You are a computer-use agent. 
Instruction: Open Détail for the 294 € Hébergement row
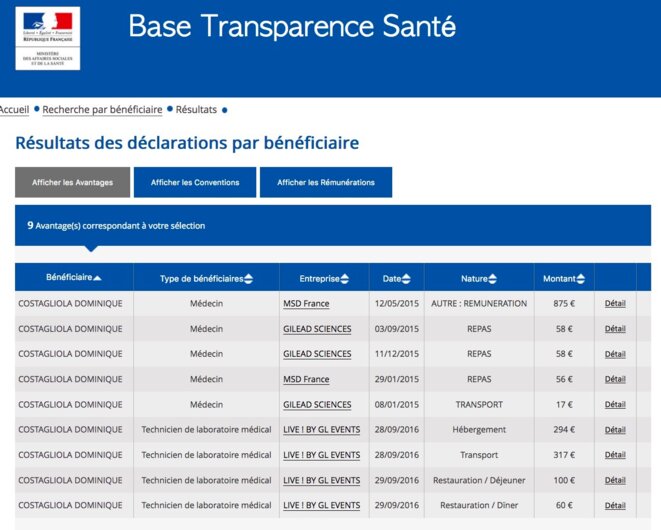[x=615, y=430]
